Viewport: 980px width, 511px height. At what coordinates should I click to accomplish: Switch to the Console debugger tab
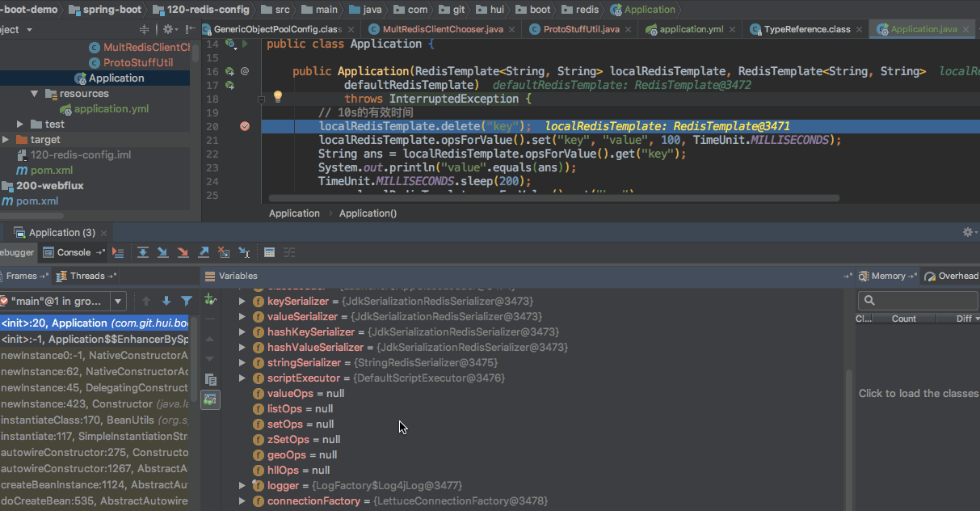coord(74,252)
